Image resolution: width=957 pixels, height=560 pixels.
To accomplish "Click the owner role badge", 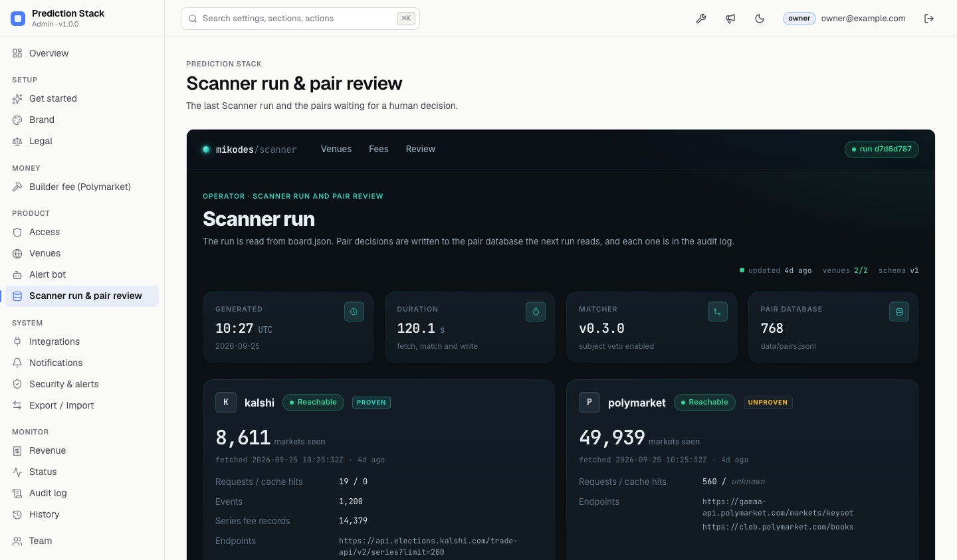I will coord(799,19).
